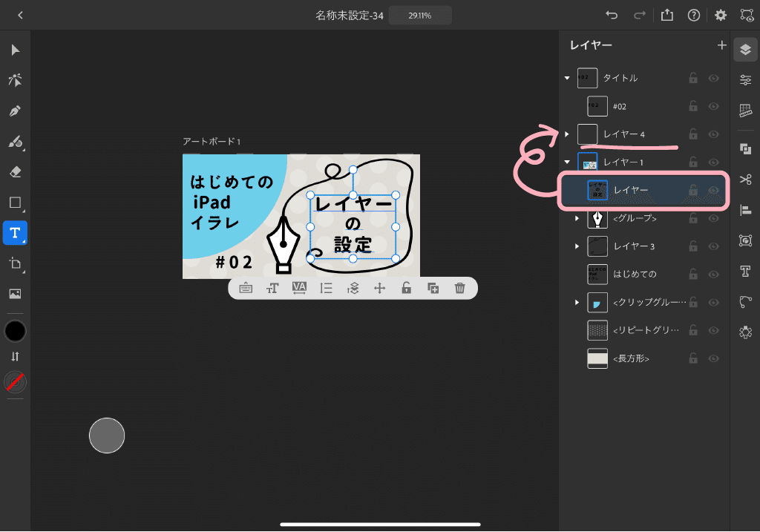Create a new layer with the plus button

(x=721, y=45)
